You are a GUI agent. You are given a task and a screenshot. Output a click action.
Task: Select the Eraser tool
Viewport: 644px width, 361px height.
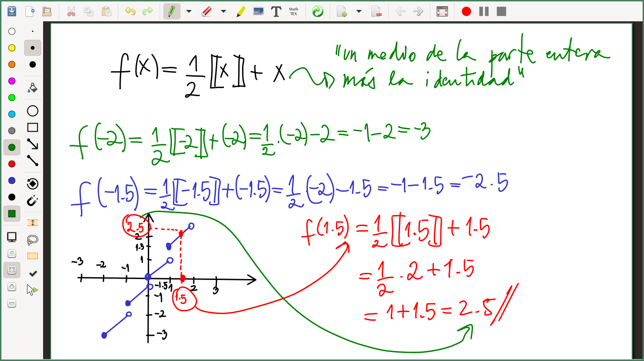pyautogui.click(x=206, y=11)
